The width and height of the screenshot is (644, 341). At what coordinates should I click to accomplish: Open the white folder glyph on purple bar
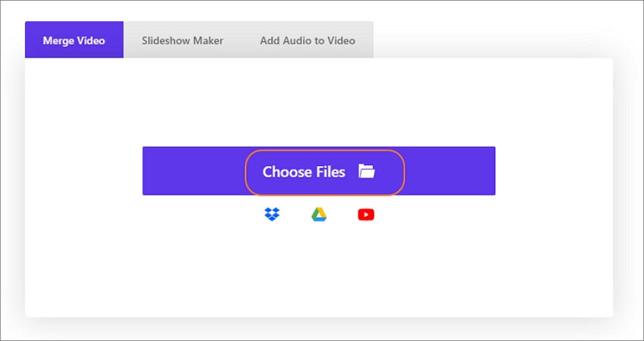tap(367, 171)
